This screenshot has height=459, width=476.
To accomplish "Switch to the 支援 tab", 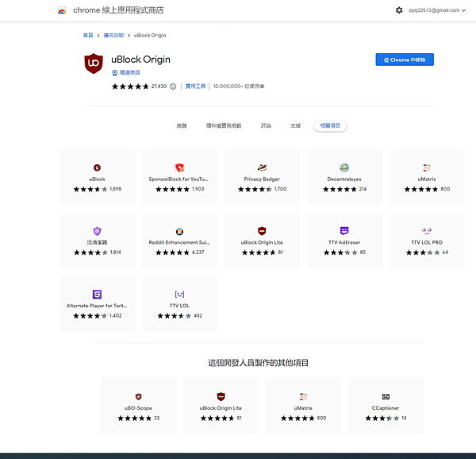I will click(295, 125).
